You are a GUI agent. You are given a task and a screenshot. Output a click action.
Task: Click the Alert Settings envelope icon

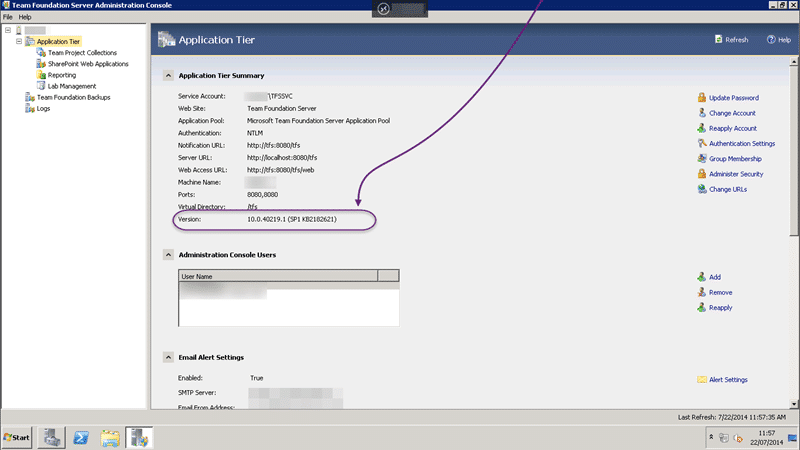click(702, 380)
